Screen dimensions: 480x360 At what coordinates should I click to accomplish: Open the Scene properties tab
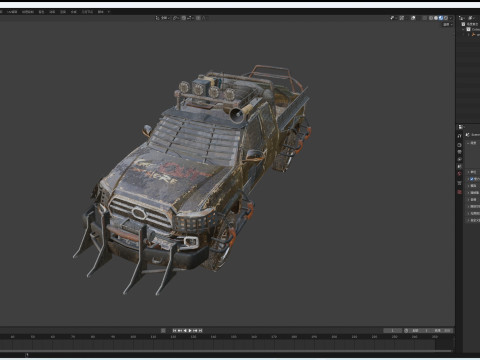point(459,166)
